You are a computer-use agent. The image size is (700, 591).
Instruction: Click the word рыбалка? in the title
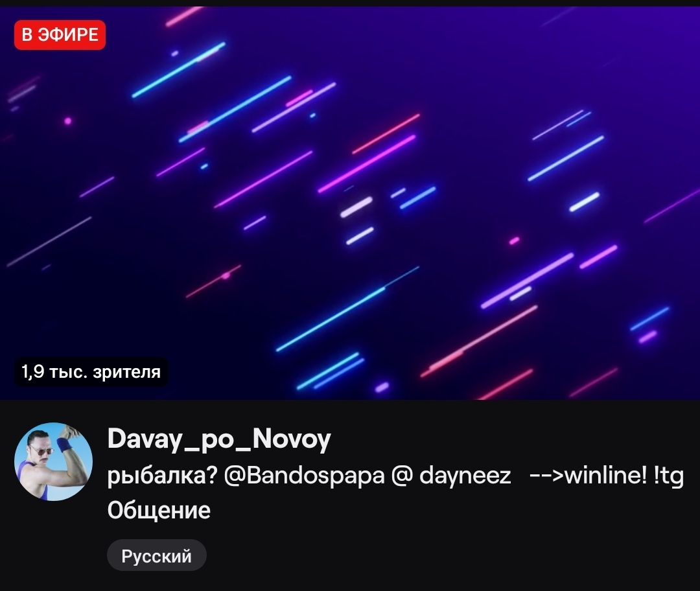pos(162,476)
